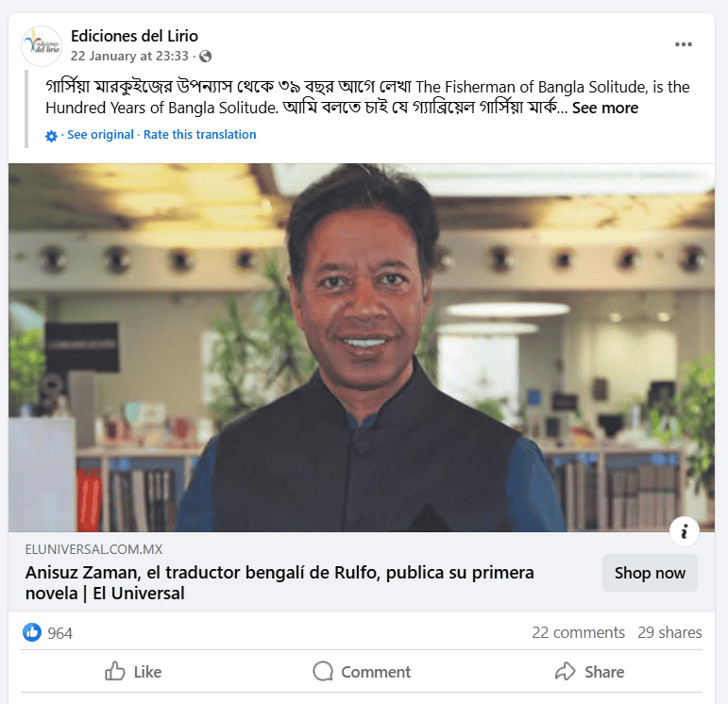Open the Ediciones del Lirio profile picture
Image resolution: width=728 pixels, height=704 pixels.
coord(42,46)
